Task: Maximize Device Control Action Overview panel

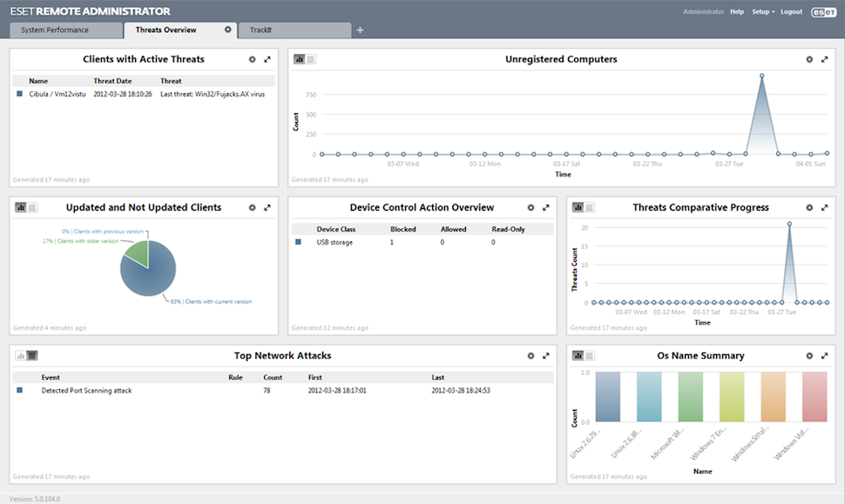Action: pos(546,207)
